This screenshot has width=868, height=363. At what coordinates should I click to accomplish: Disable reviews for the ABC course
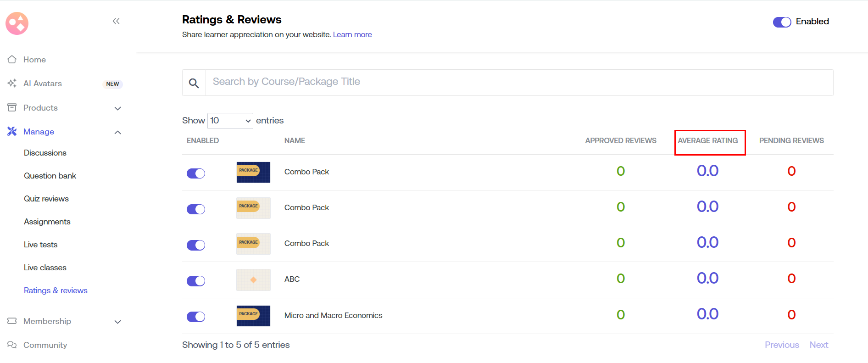tap(196, 281)
